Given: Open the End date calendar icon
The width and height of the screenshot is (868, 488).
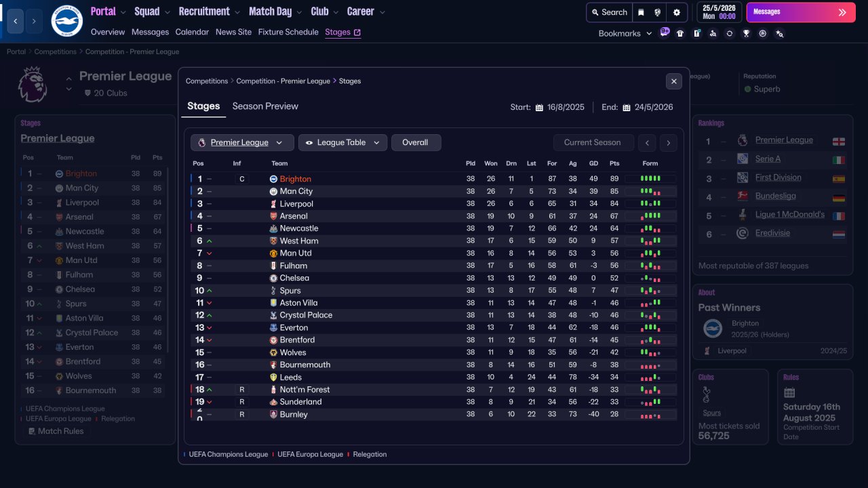Looking at the screenshot, I should pos(627,107).
